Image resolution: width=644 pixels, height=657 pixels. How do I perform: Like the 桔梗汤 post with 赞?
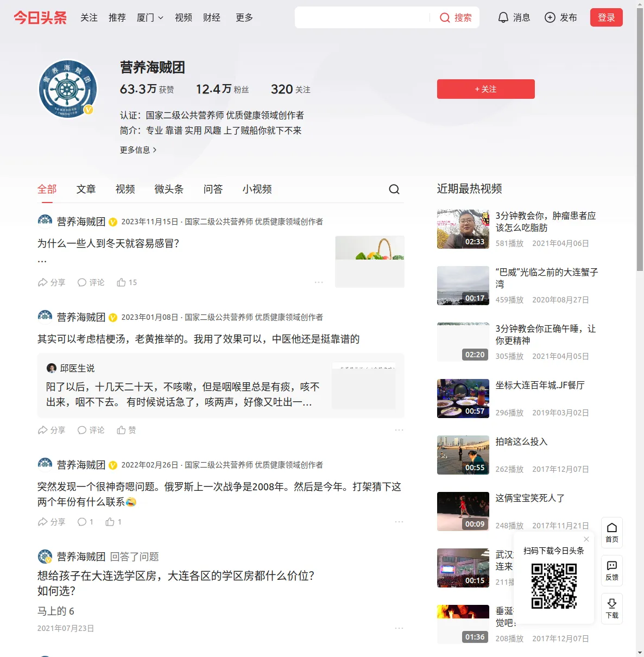click(127, 430)
